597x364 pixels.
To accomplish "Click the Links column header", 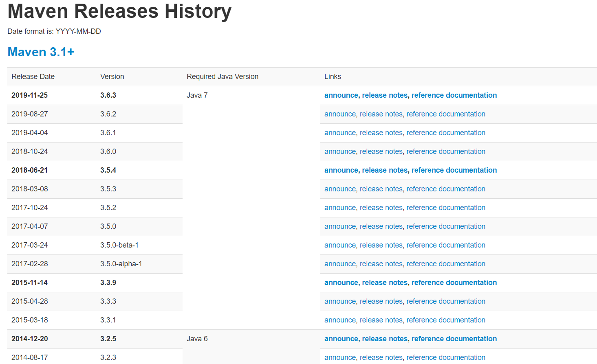I will 458,77.
